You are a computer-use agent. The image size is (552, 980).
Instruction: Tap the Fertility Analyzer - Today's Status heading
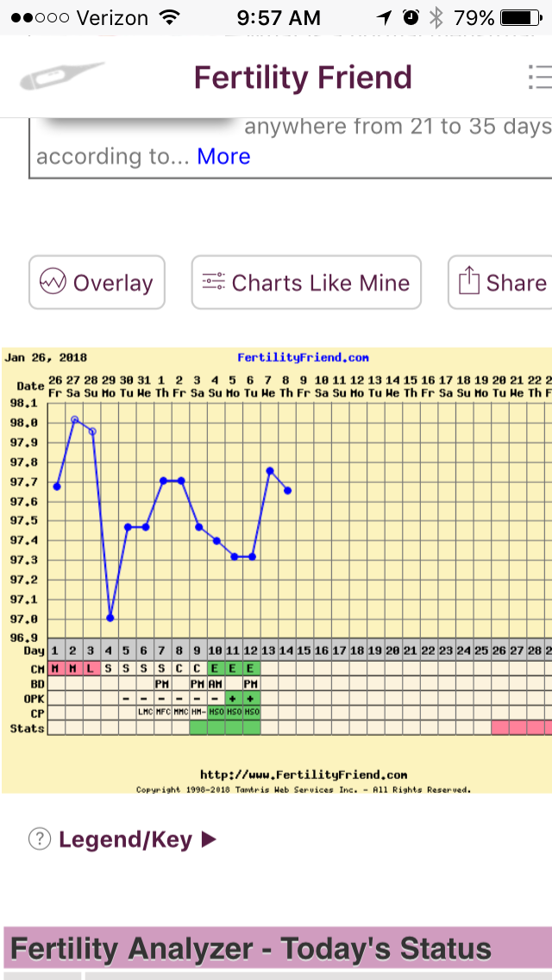[x=251, y=949]
